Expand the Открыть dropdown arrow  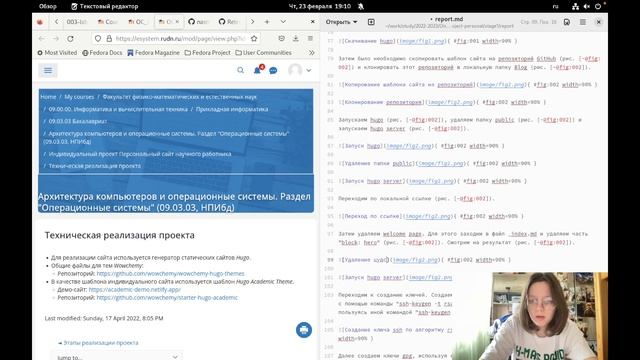[x=355, y=22]
